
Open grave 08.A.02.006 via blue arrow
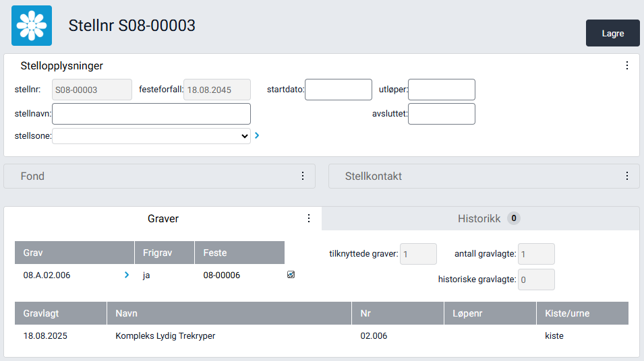coord(126,275)
